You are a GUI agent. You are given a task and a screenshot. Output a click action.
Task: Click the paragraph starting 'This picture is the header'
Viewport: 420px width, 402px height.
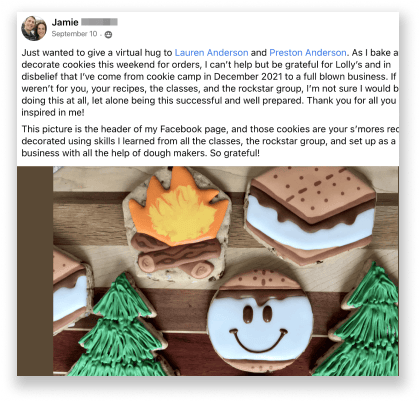click(x=210, y=141)
